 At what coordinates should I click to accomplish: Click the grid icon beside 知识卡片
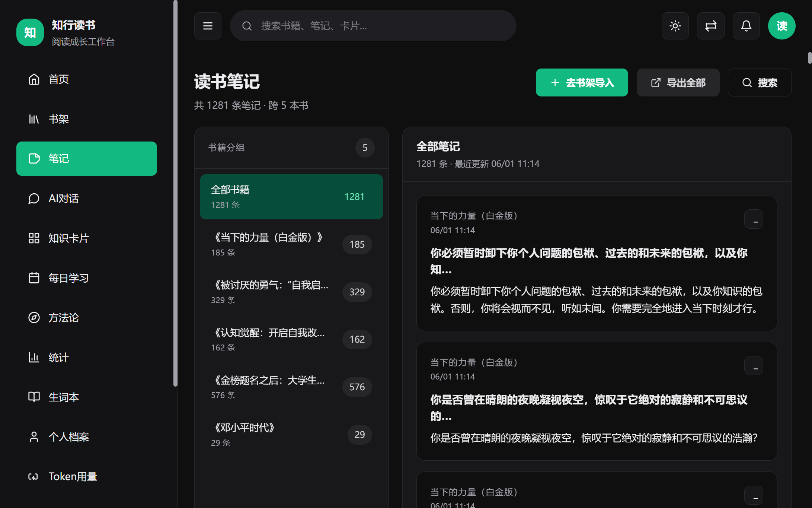(34, 238)
